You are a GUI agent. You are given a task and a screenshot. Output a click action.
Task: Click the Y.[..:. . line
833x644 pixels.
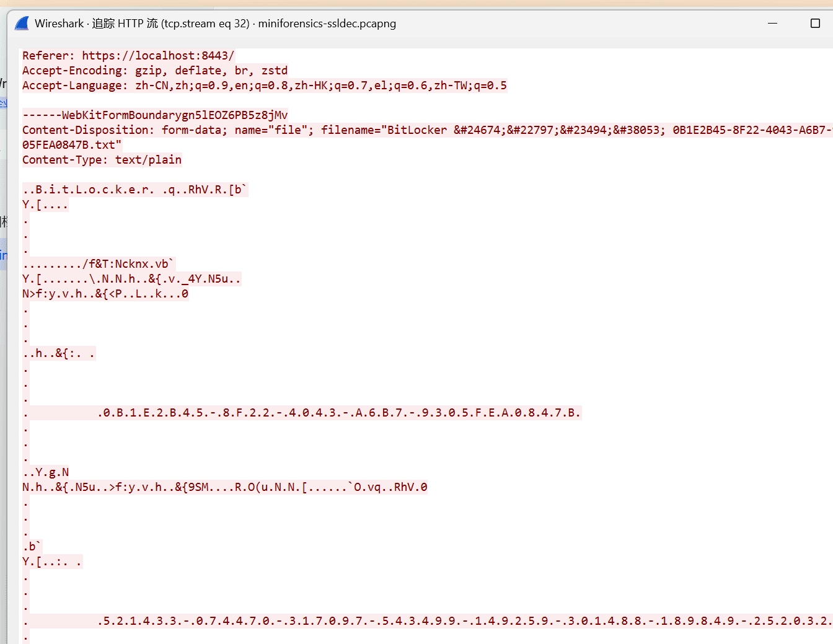[52, 562]
